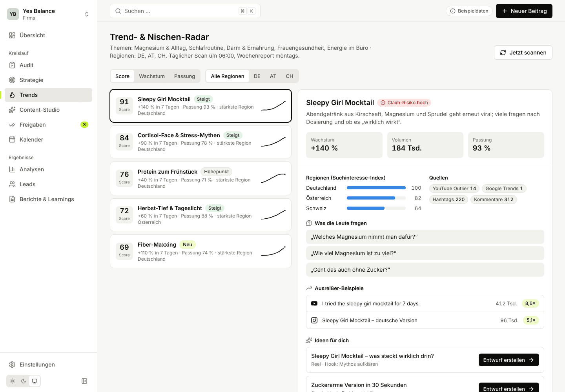Click the Jetzt scannen button
The height and width of the screenshot is (392, 565).
[x=523, y=53]
